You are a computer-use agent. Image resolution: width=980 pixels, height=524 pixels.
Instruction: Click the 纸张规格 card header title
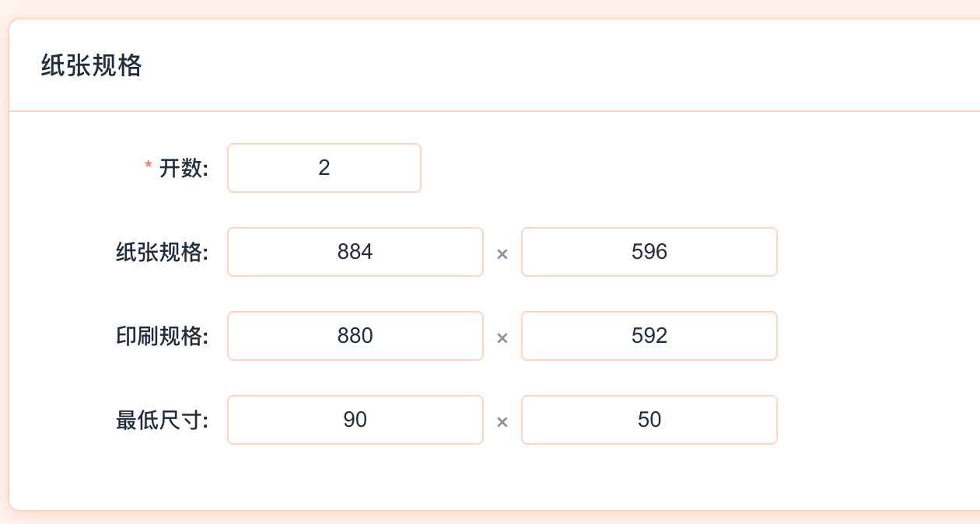pyautogui.click(x=92, y=66)
